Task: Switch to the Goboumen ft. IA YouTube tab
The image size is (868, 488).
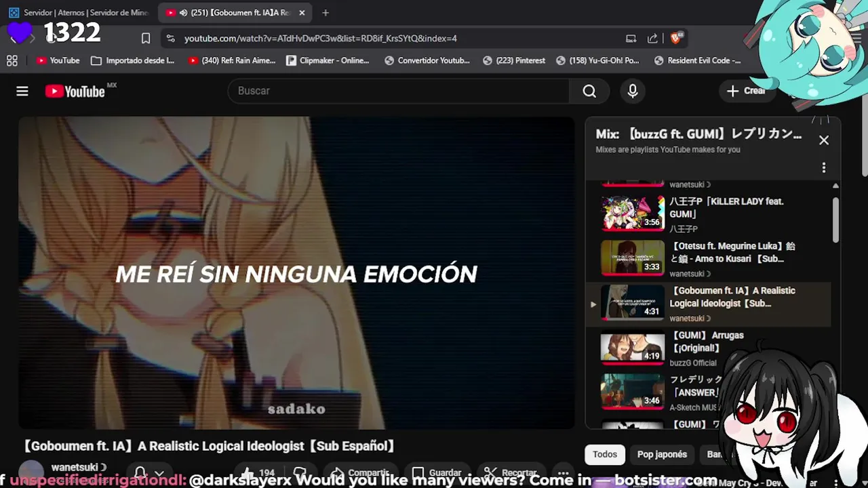Action: 235,13
